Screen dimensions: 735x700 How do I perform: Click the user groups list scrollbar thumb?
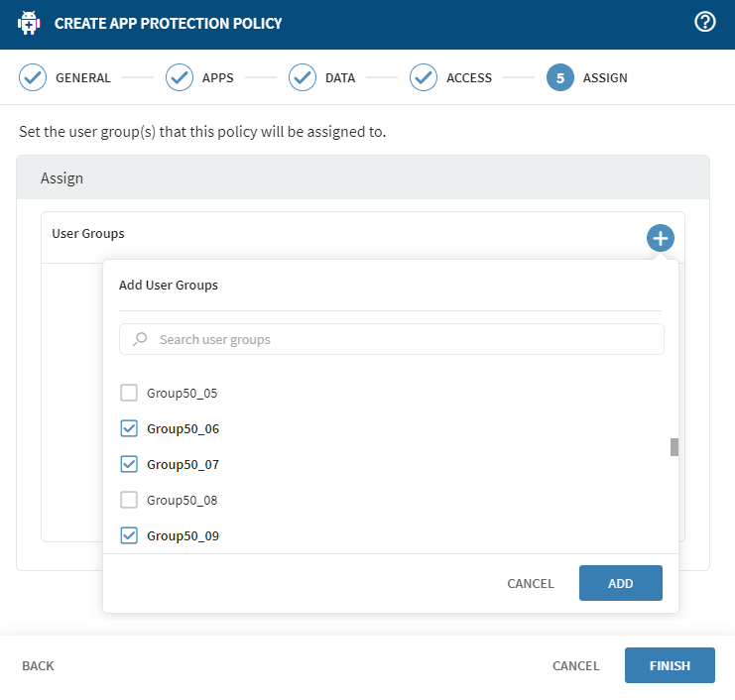[674, 446]
